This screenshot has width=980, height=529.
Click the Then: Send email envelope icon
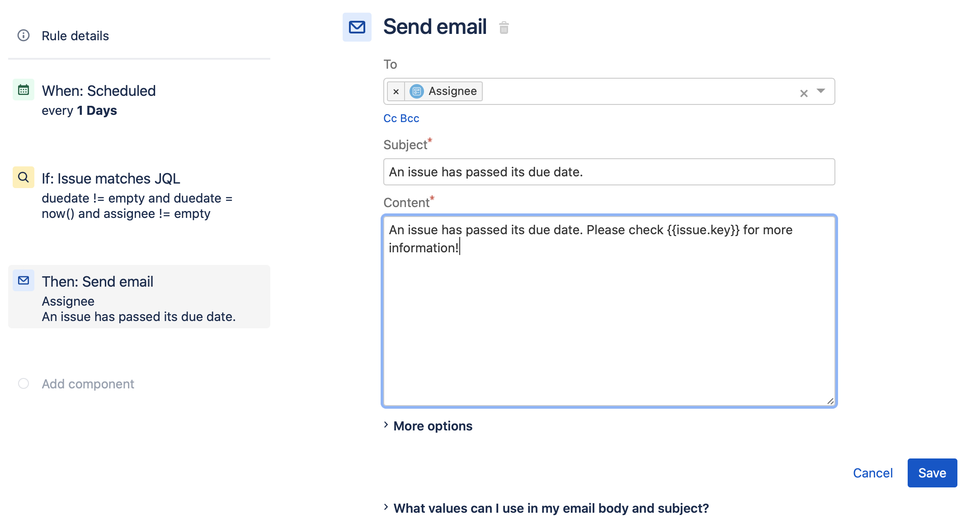tap(23, 280)
